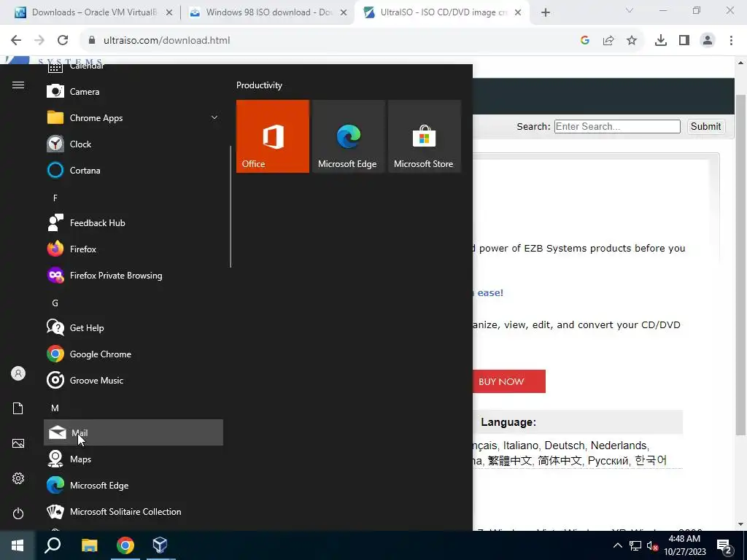The width and height of the screenshot is (747, 560).
Task: Open a new browser tab
Action: tap(546, 13)
